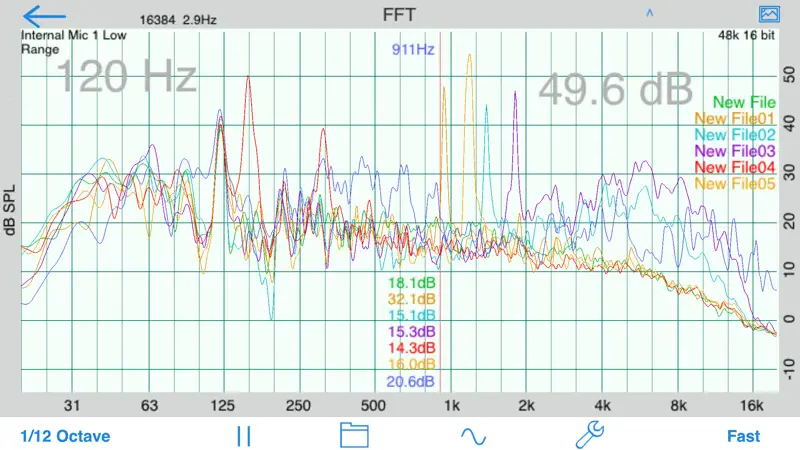Click the 2k frequency axis label
This screenshot has height=450, width=800.
526,406
